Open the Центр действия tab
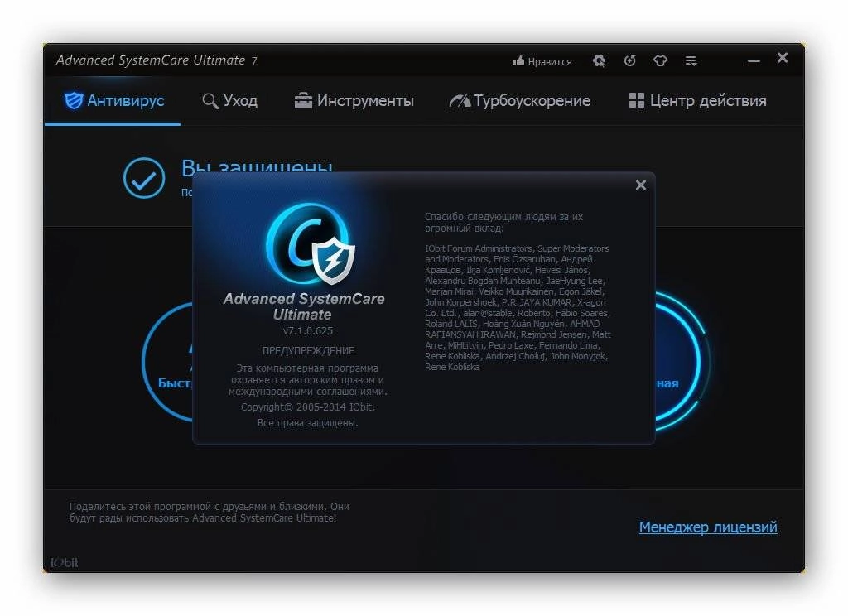Screen dimensions: 848x616 (697, 100)
